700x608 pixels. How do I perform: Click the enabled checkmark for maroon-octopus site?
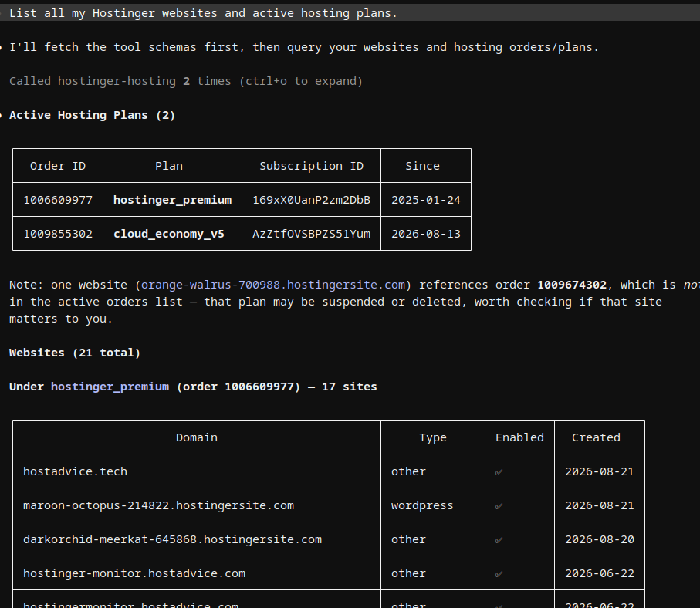click(x=499, y=506)
